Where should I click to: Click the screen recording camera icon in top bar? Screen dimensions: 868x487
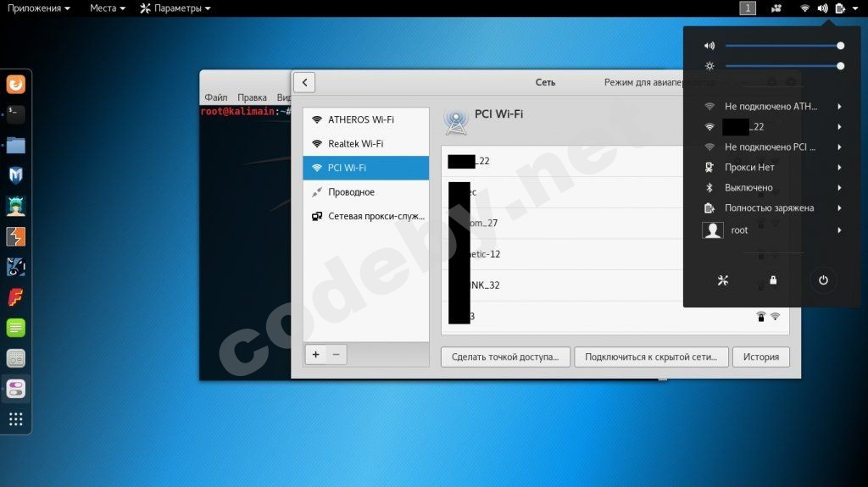776,8
